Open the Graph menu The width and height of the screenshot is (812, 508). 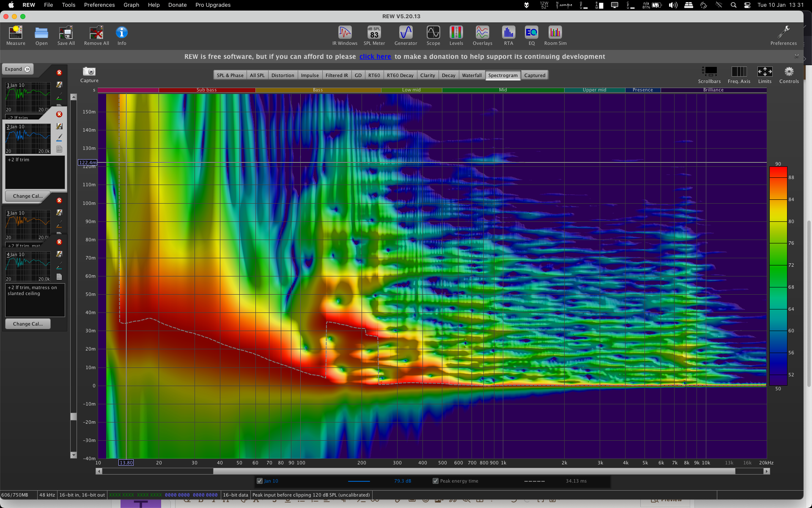coord(131,5)
